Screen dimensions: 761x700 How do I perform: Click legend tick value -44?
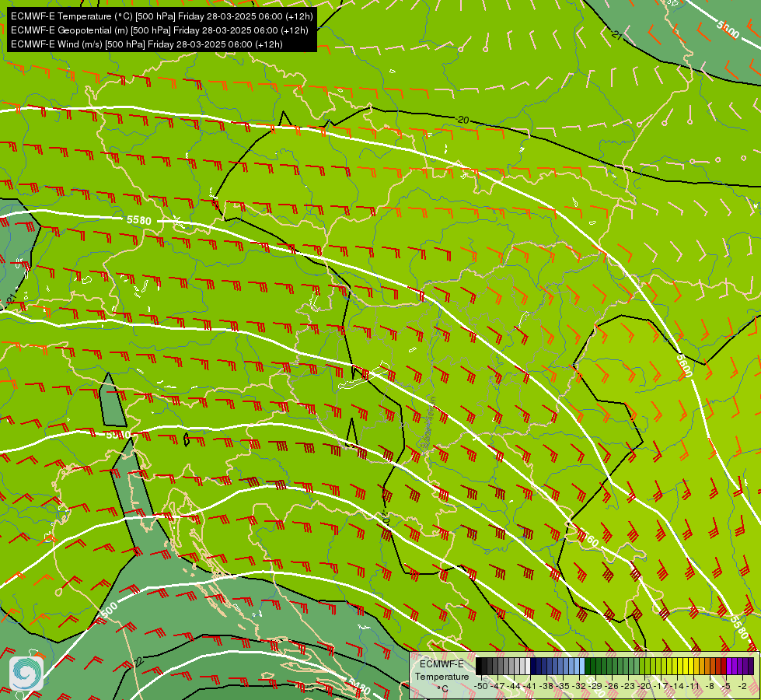[514, 686]
